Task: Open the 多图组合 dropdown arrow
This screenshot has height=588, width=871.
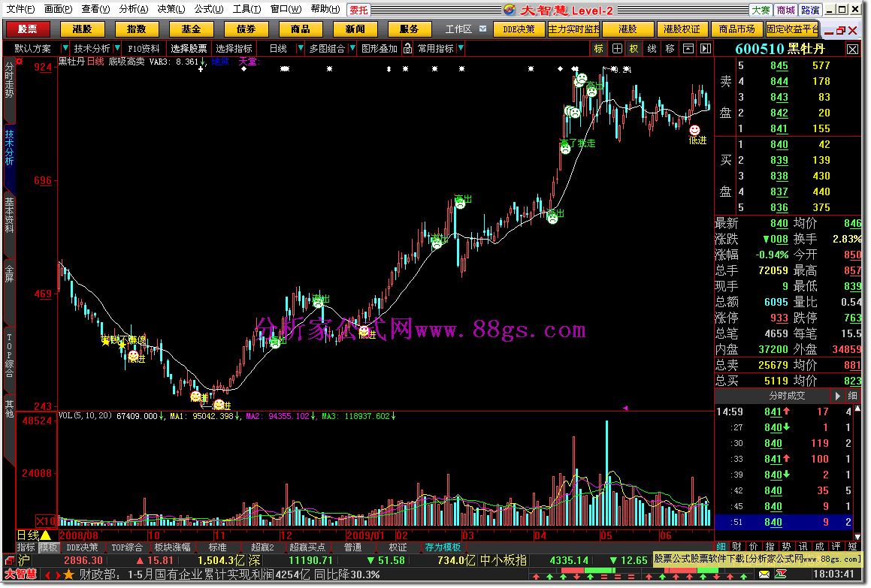Action: coord(352,49)
